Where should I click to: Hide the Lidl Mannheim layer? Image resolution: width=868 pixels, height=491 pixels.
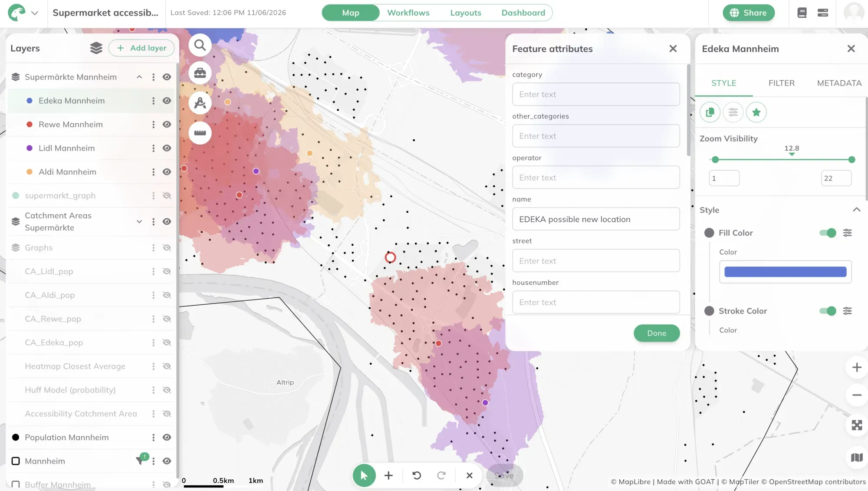click(167, 148)
